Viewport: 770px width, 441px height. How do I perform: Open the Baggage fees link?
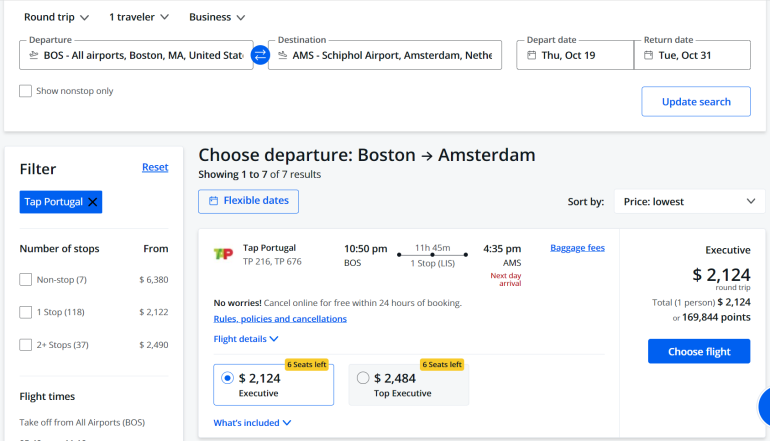pos(577,248)
